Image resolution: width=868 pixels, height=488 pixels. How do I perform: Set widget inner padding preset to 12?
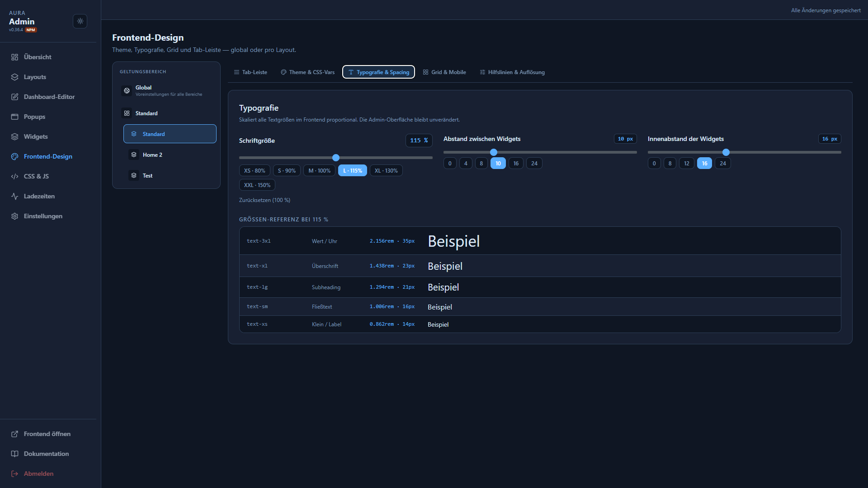click(x=687, y=163)
